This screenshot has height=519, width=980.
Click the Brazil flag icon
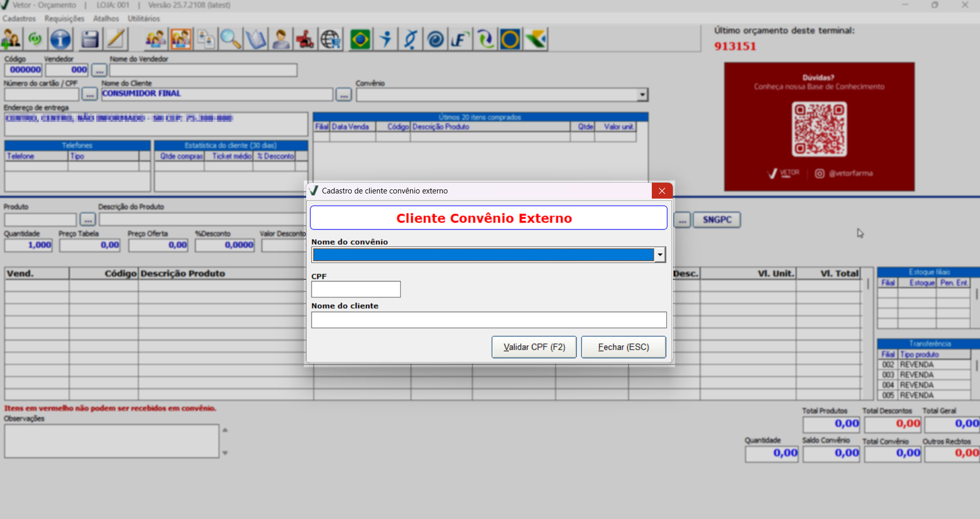(x=360, y=39)
